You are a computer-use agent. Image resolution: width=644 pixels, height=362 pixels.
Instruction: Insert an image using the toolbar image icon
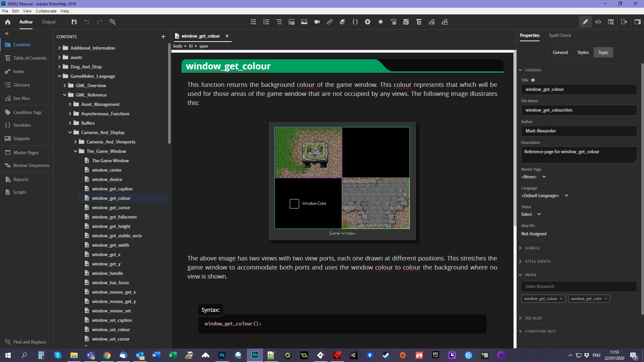pos(304,22)
